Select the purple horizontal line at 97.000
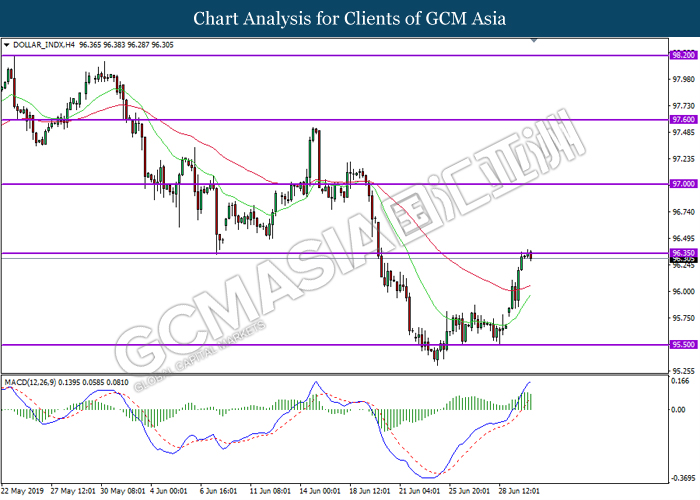700x500 pixels. pos(335,184)
